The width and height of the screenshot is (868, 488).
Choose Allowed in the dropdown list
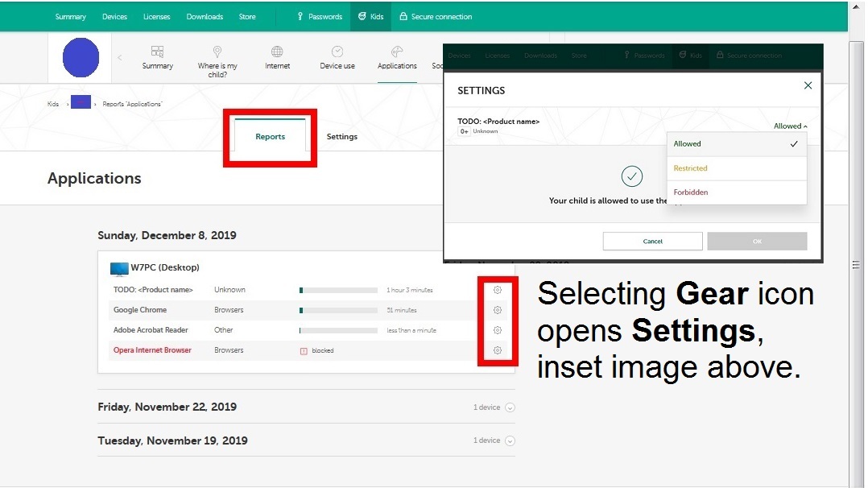click(x=737, y=144)
